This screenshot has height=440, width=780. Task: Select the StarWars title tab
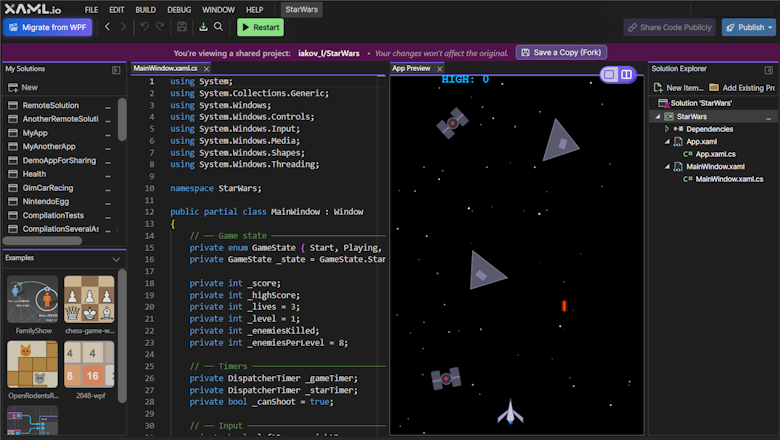[x=301, y=9]
